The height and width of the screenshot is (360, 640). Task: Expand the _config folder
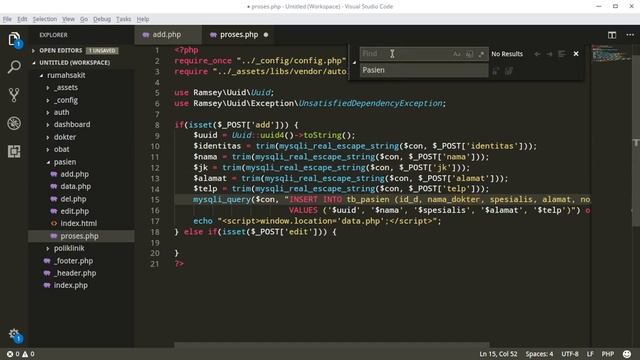pyautogui.click(x=66, y=100)
